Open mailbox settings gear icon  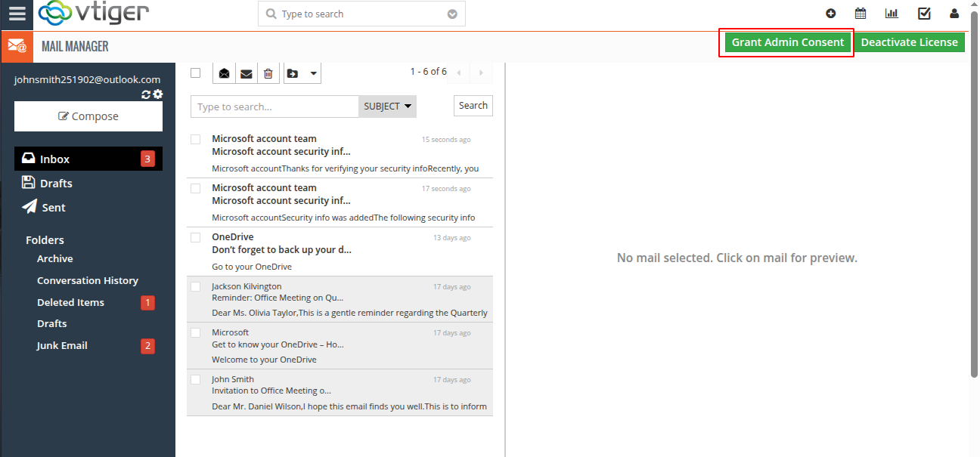click(157, 94)
